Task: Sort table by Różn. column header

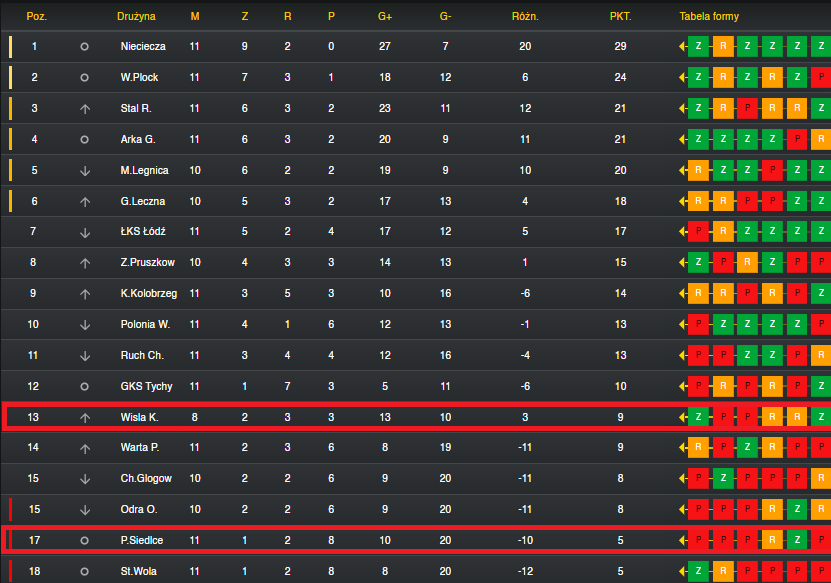Action: pyautogui.click(x=525, y=16)
